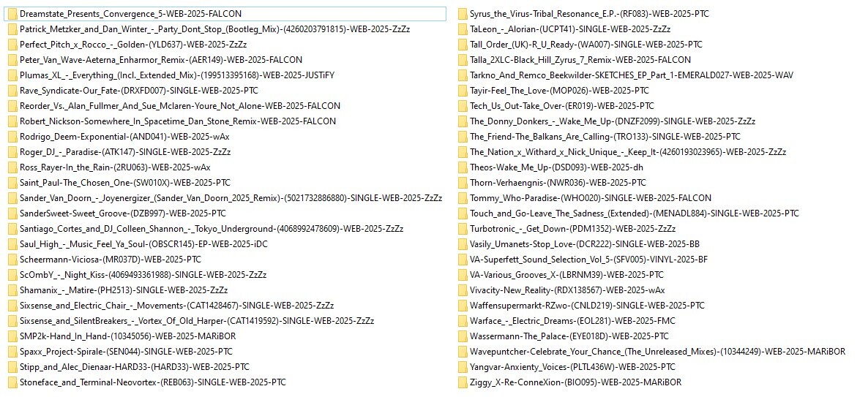Screen dimensions: 868x397
Task: Click folder icon for Saint_Paul-The_Chosen_One
Action: pos(12,183)
